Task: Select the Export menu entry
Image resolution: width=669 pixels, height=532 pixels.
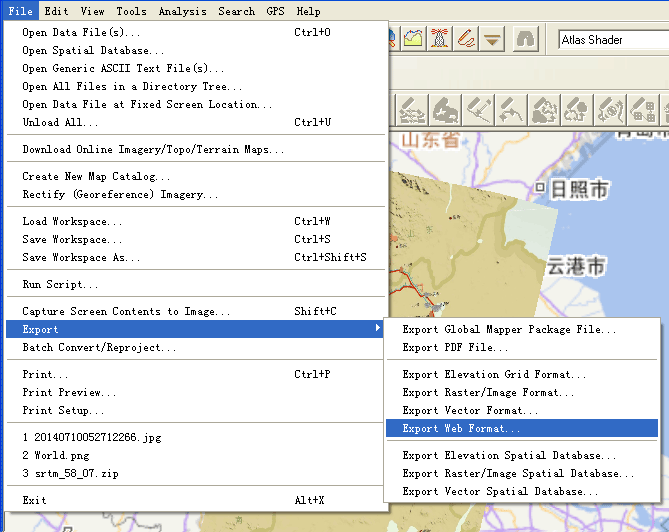Action: (194, 329)
